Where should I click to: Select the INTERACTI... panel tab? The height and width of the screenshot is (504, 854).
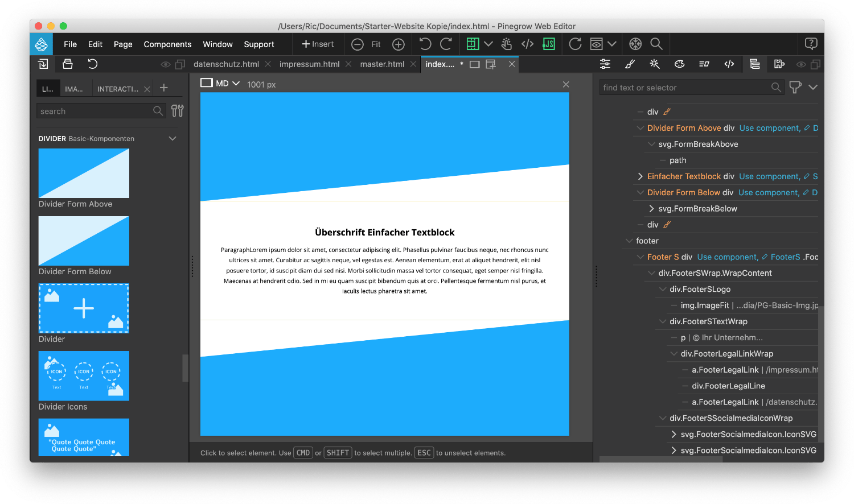118,89
